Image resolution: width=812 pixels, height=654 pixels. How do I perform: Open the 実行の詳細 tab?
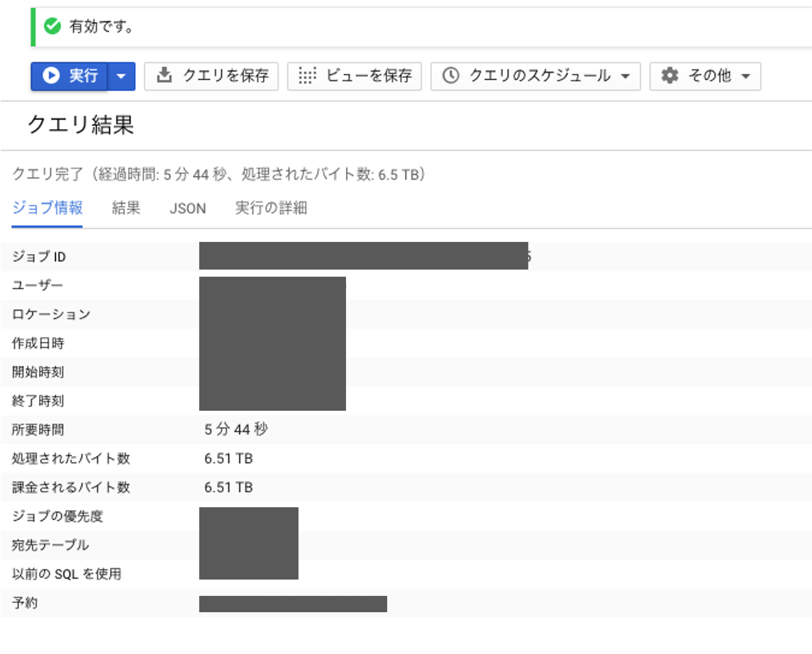tap(271, 208)
